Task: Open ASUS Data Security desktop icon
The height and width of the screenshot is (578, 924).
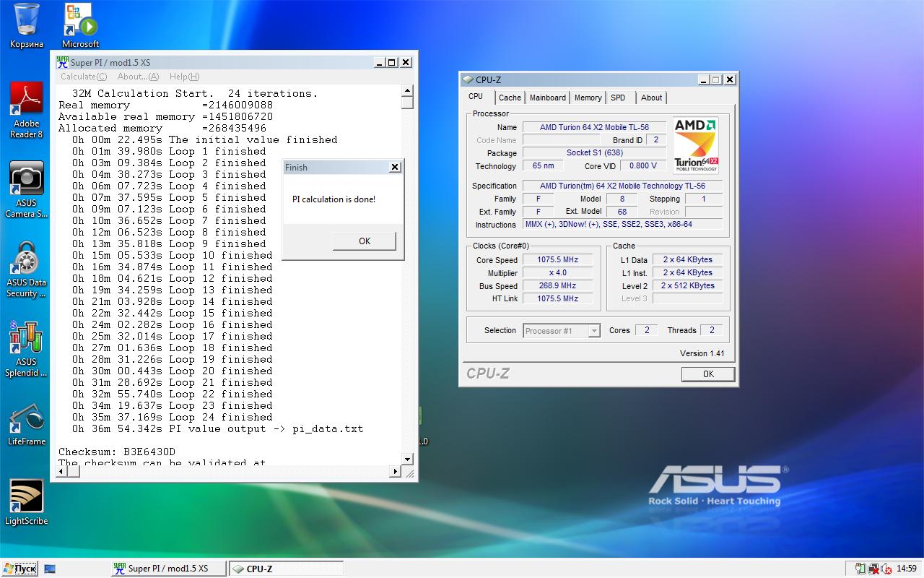Action: (26, 269)
